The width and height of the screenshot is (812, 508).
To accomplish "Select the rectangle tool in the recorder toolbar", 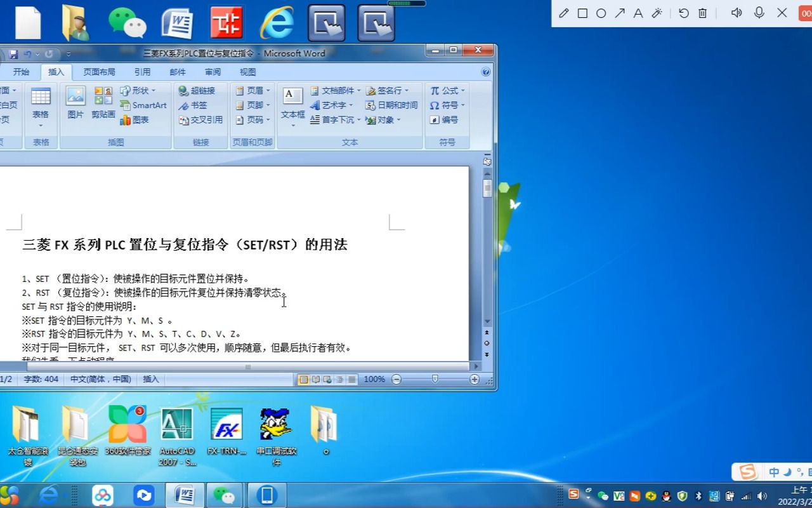I will 582,13.
